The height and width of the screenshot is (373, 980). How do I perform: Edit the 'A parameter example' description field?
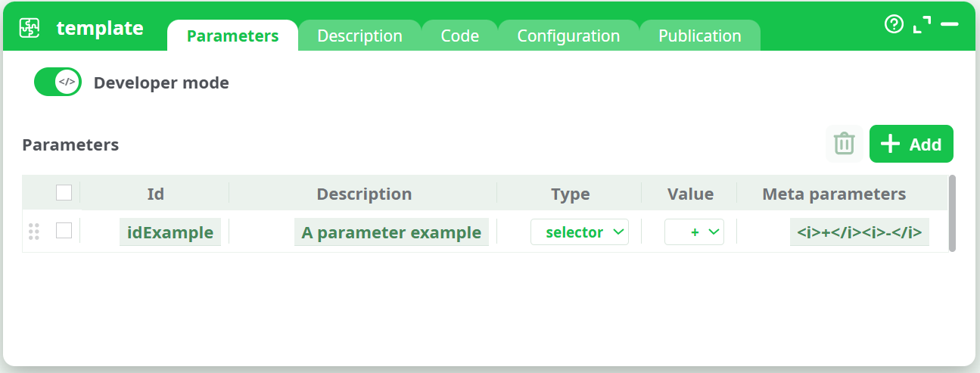[x=391, y=232]
